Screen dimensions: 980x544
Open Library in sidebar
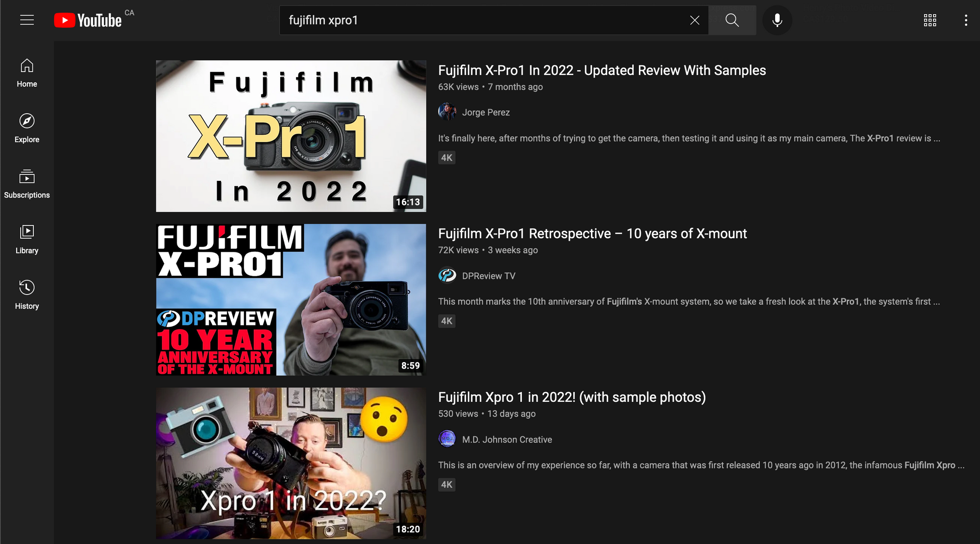click(x=27, y=239)
